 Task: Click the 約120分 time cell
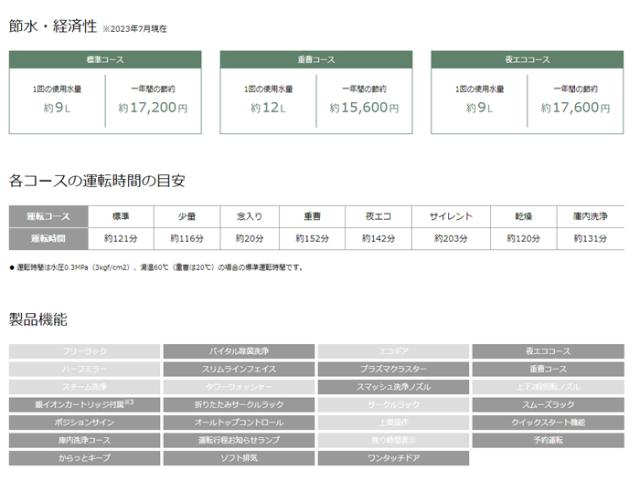(524, 238)
